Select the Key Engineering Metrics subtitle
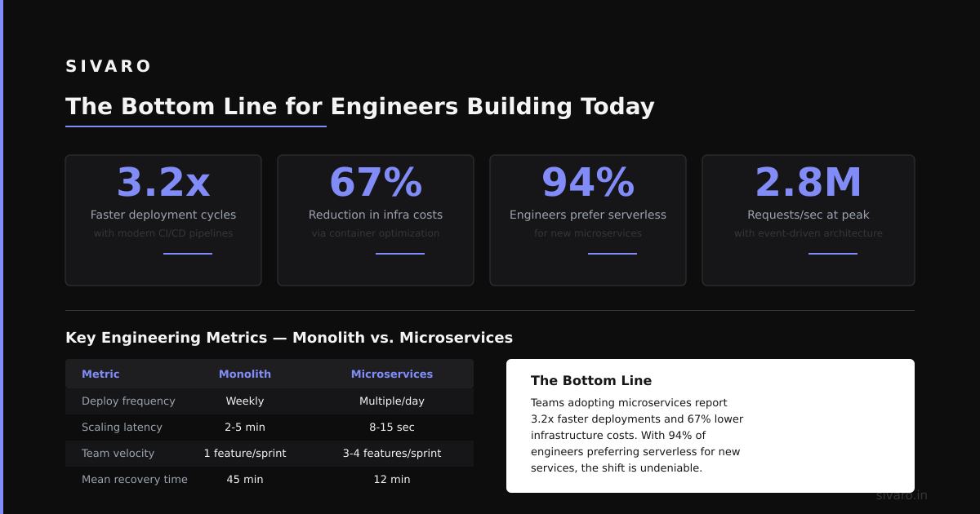This screenshot has height=514, width=980. coord(289,338)
